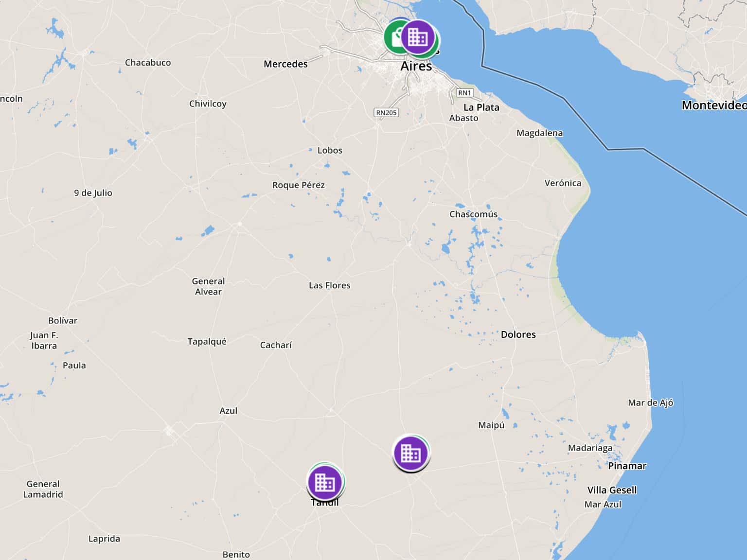The image size is (747, 560).
Task: Click the Villa Gesell label
Action: pyautogui.click(x=612, y=490)
